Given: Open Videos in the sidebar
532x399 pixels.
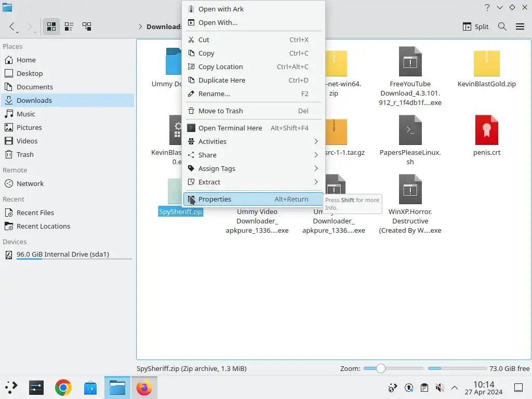Looking at the screenshot, I should (x=67, y=141).
